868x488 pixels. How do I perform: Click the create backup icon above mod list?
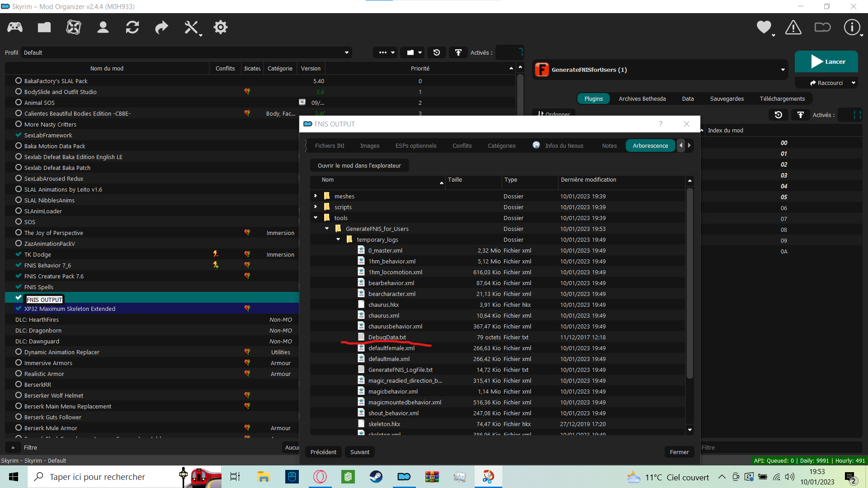pyautogui.click(x=458, y=52)
